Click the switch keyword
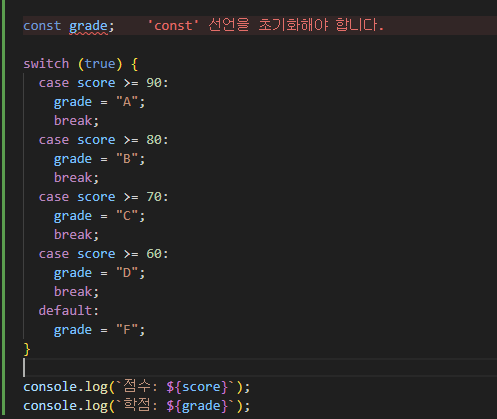Screen dimensions: 497x419 click(x=46, y=64)
